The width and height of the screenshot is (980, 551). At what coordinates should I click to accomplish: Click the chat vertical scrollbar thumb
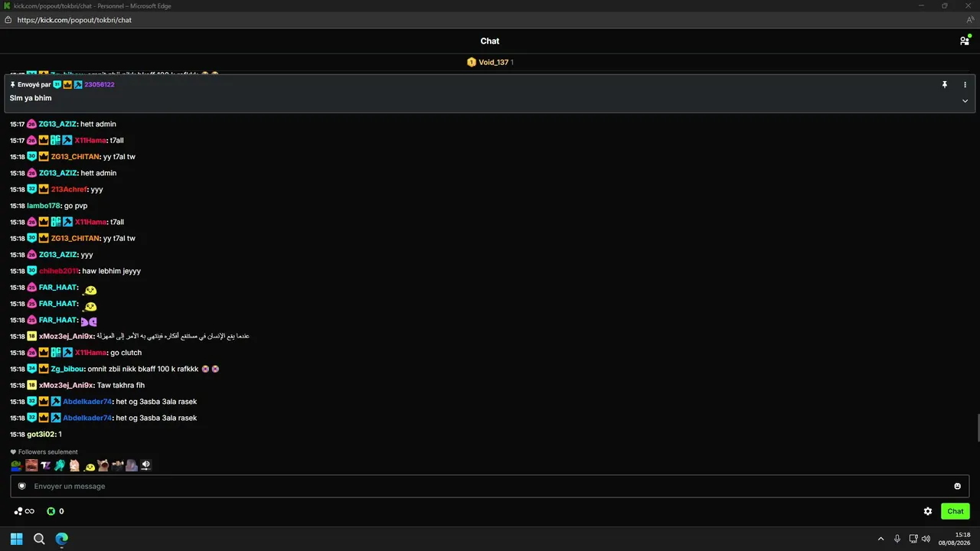[x=977, y=429]
